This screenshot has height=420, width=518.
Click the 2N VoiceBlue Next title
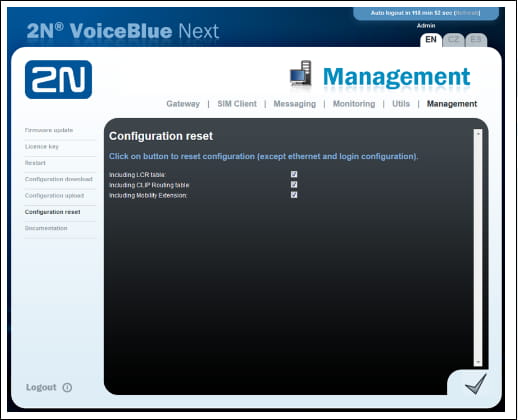tap(123, 31)
